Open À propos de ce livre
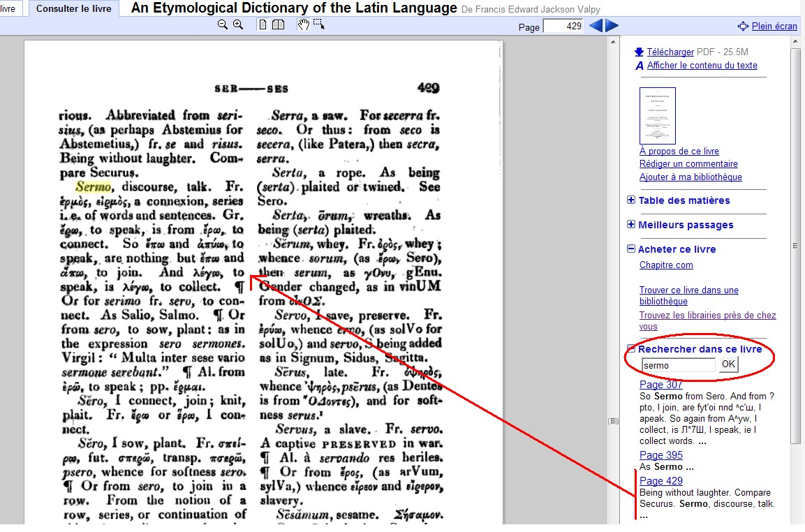 679,151
